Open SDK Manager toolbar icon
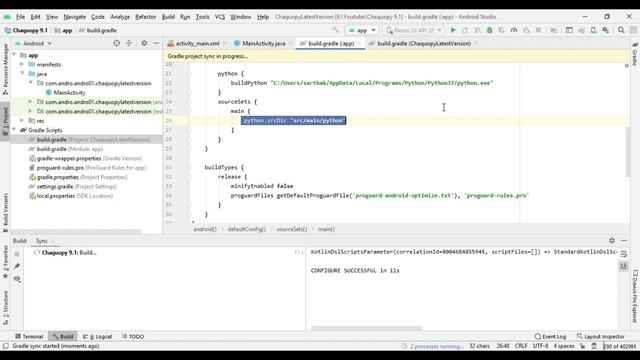The width and height of the screenshot is (640, 360). (x=606, y=30)
